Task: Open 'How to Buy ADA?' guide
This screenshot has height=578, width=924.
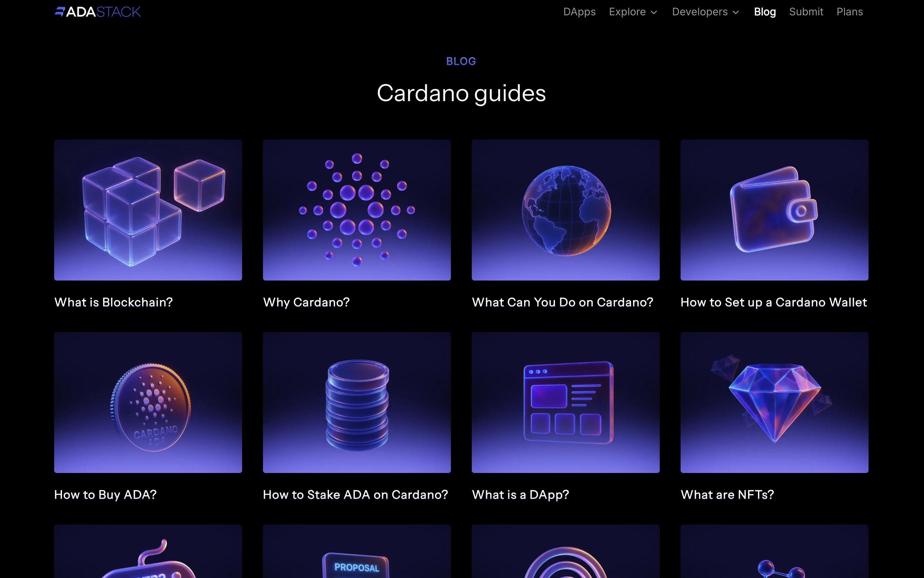Action: [105, 495]
